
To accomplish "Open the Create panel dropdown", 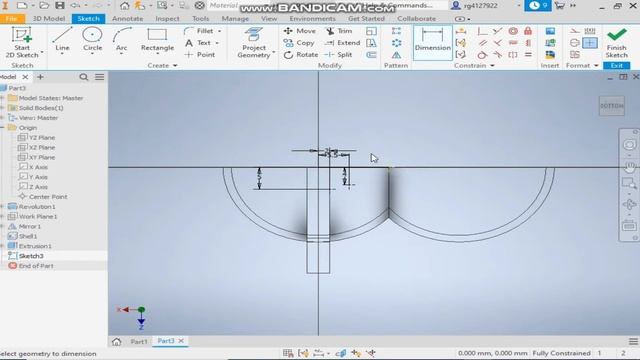I will coord(162,65).
